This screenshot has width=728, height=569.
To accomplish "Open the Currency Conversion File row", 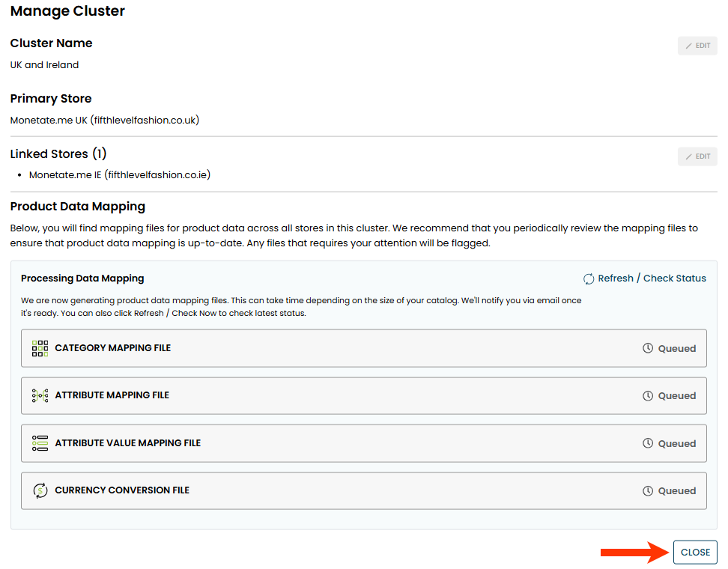I will click(x=363, y=491).
